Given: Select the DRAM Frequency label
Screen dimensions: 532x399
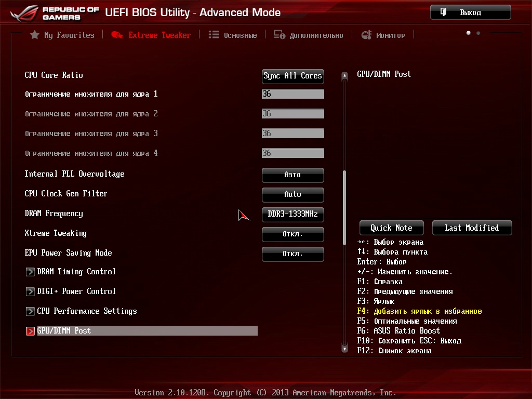Looking at the screenshot, I should (54, 213).
